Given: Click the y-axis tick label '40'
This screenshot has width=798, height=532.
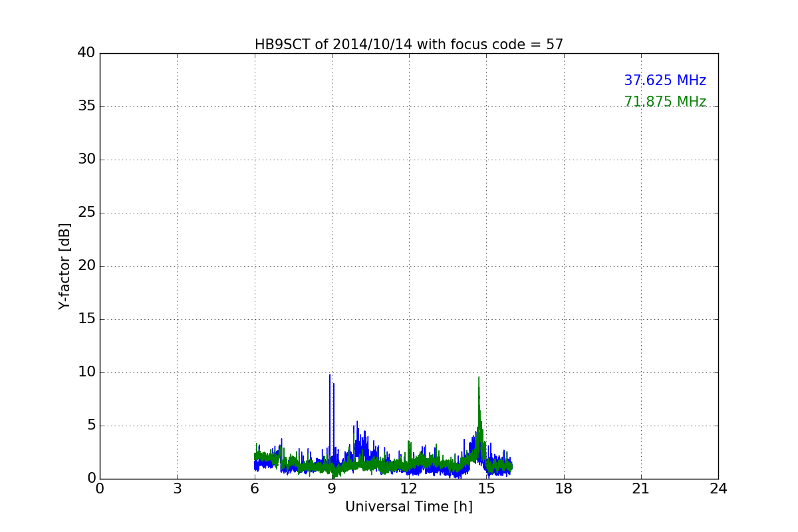Looking at the screenshot, I should (x=86, y=53).
